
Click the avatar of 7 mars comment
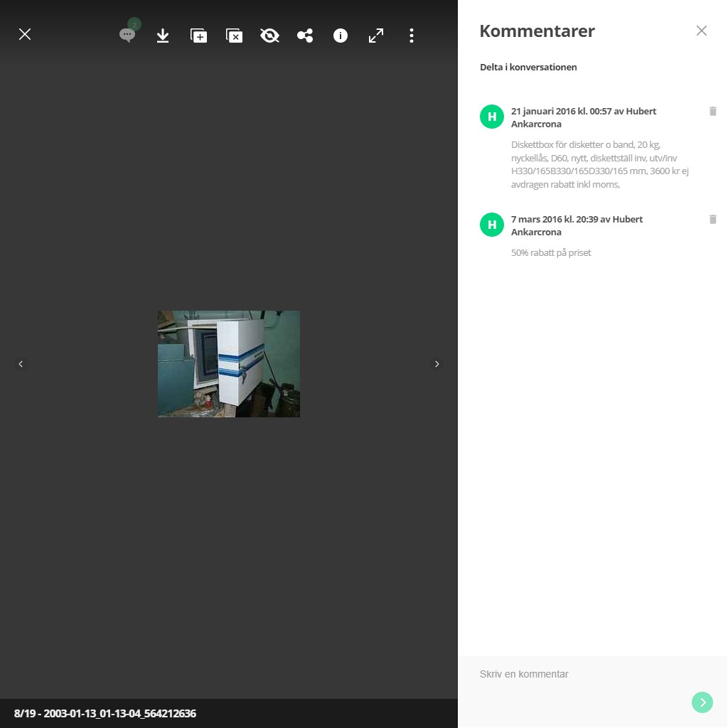coord(492,225)
